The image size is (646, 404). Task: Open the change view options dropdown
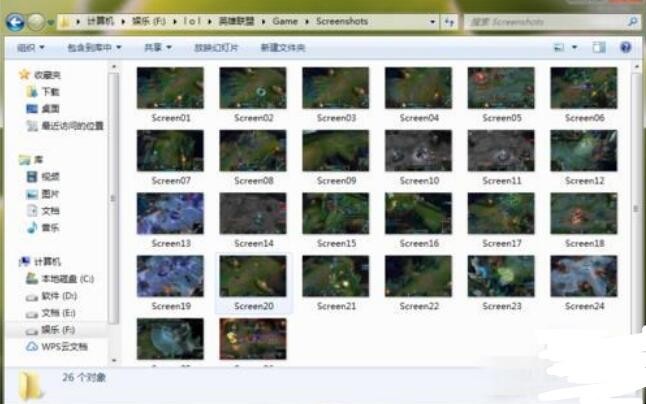tap(566, 46)
